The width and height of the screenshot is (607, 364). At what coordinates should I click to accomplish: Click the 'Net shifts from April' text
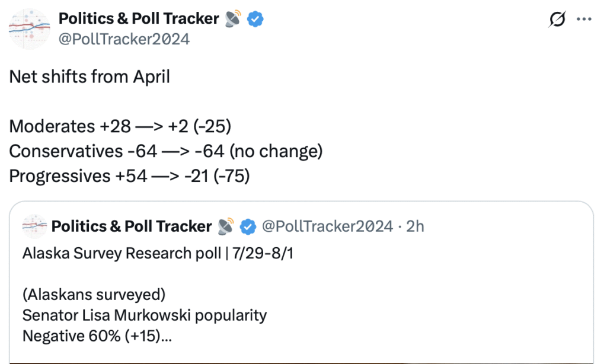[x=90, y=77]
